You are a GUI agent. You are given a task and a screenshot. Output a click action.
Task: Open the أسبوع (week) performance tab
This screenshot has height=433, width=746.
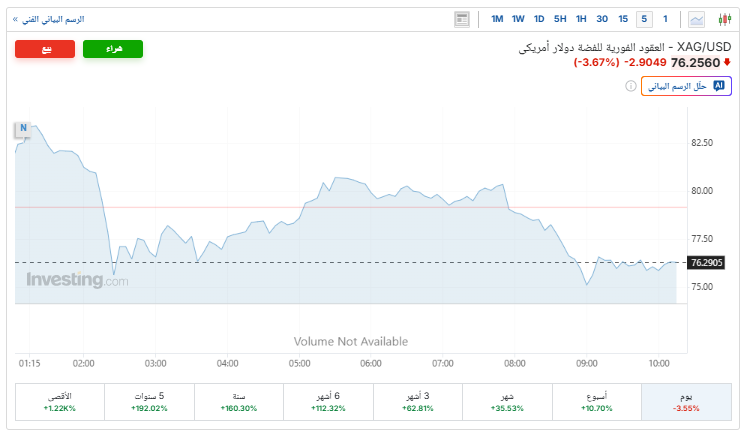595,402
